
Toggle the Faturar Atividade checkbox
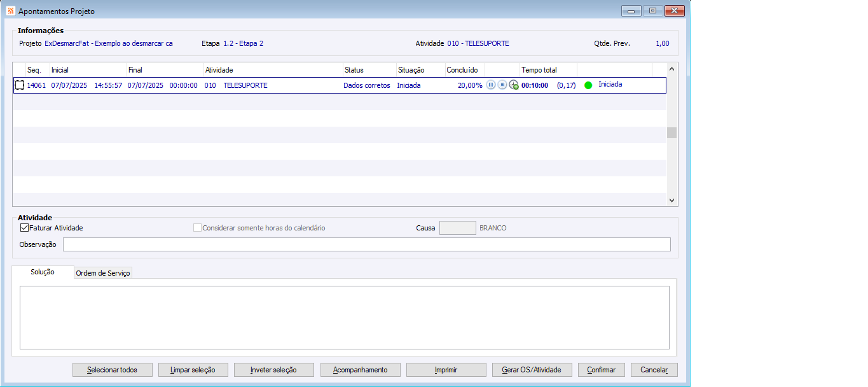click(x=25, y=228)
